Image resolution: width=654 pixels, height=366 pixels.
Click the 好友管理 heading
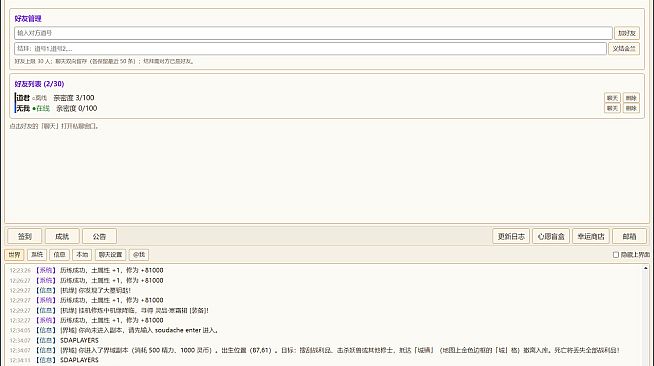click(28, 18)
